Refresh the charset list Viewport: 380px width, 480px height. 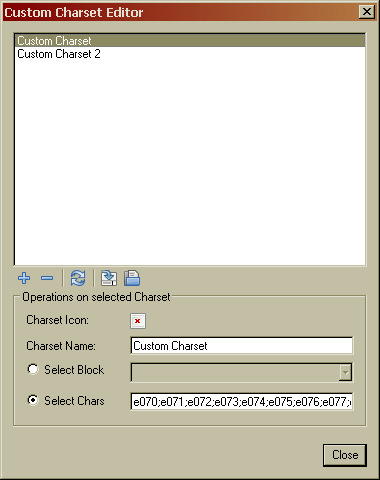[x=78, y=278]
